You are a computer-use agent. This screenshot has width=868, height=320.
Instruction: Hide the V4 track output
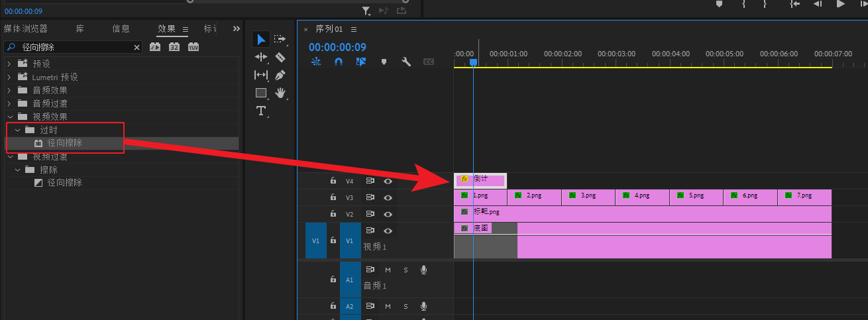click(x=388, y=181)
